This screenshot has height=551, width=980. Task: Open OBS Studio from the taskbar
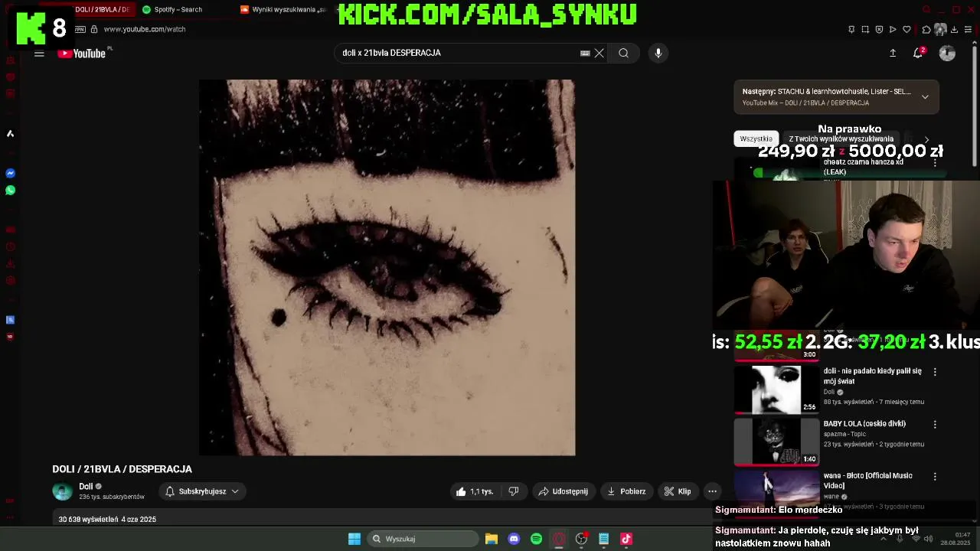(581, 539)
